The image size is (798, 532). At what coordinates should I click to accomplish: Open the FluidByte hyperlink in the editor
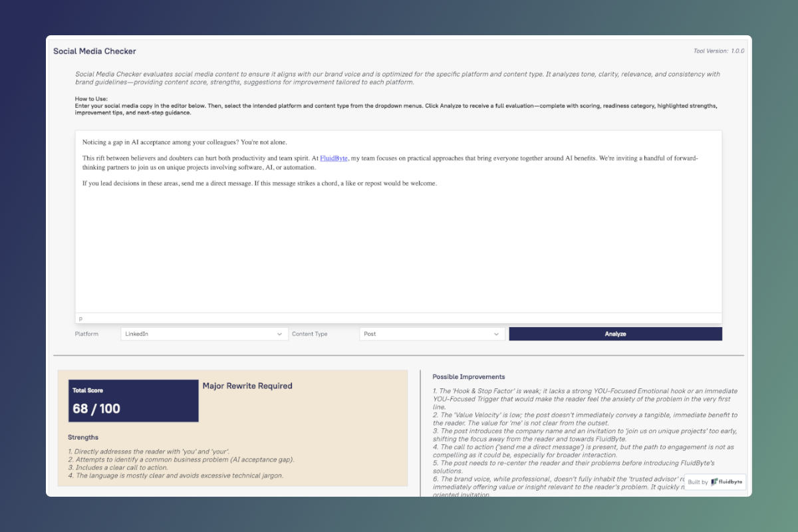point(334,158)
